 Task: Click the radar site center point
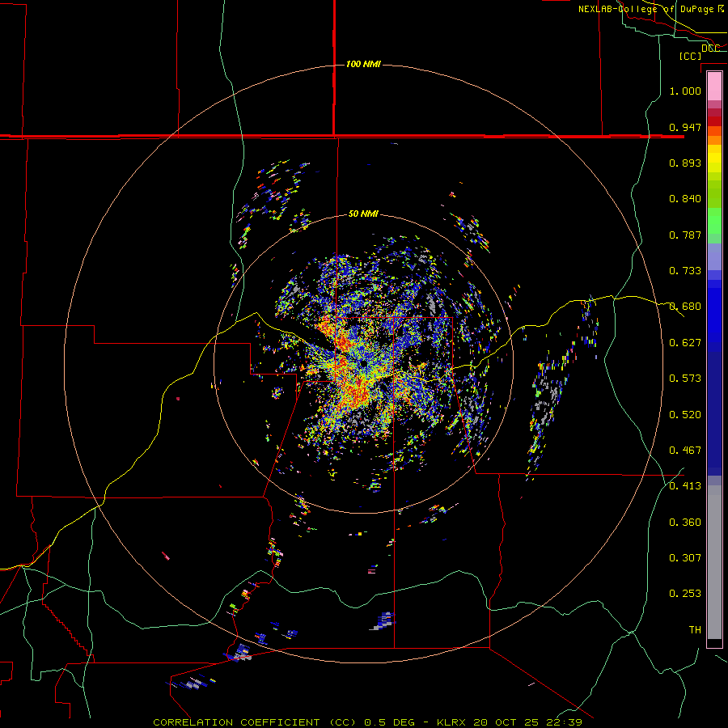coord(363,364)
